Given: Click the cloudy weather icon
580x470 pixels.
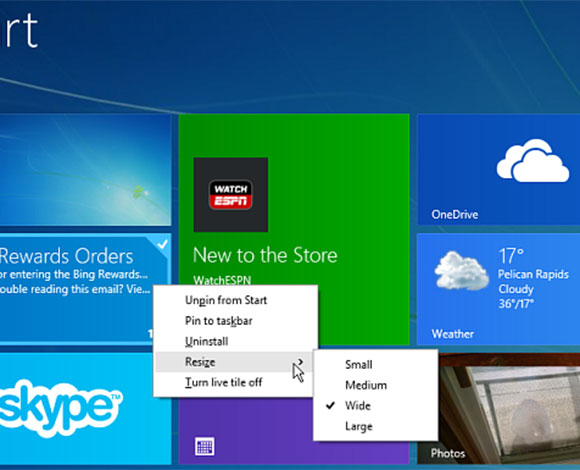Looking at the screenshot, I should coord(461,271).
